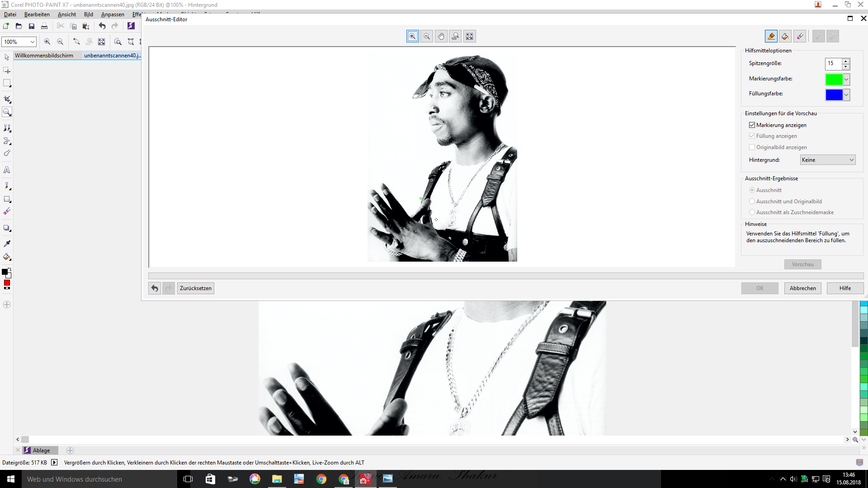Select the Highlighter (Markierung) tool

(771, 36)
